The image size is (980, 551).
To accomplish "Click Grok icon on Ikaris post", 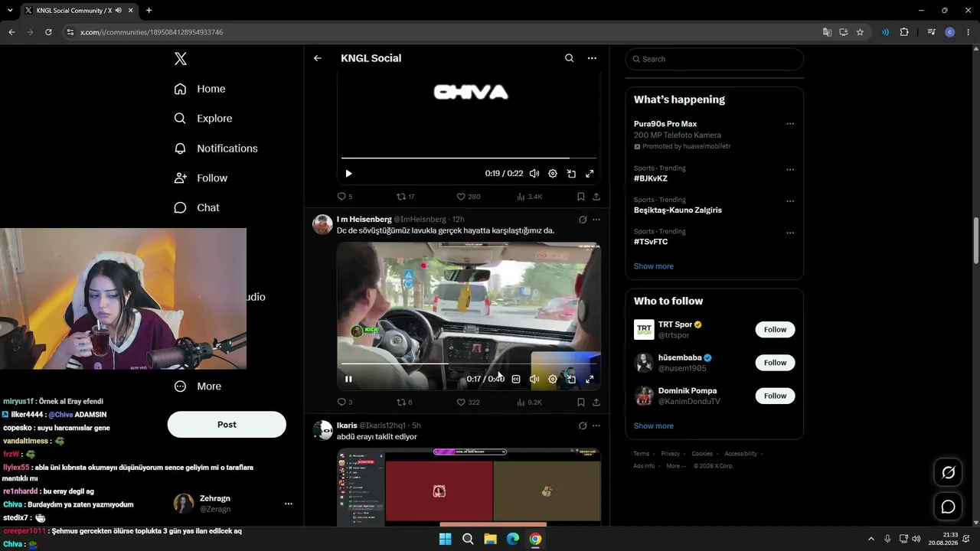I will tap(583, 425).
